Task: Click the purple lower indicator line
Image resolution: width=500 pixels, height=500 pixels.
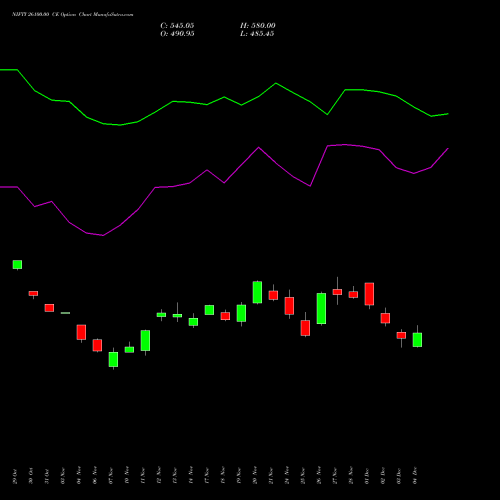Action: (224, 183)
